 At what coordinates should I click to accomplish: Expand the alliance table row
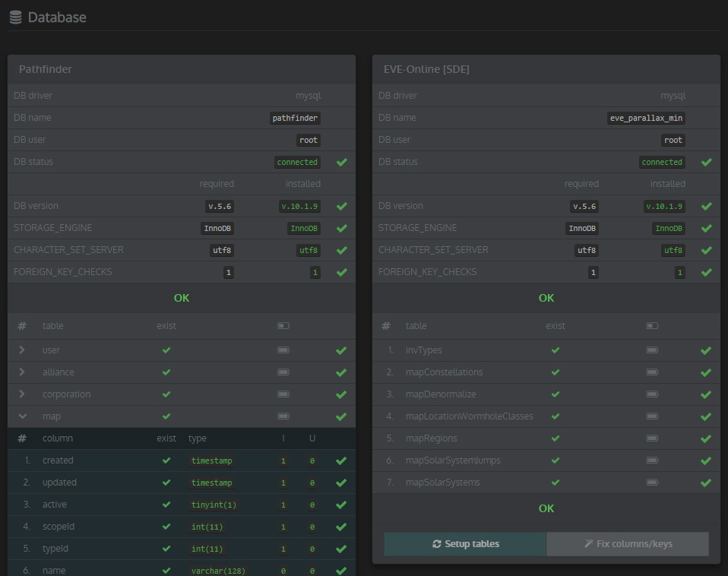pos(22,372)
